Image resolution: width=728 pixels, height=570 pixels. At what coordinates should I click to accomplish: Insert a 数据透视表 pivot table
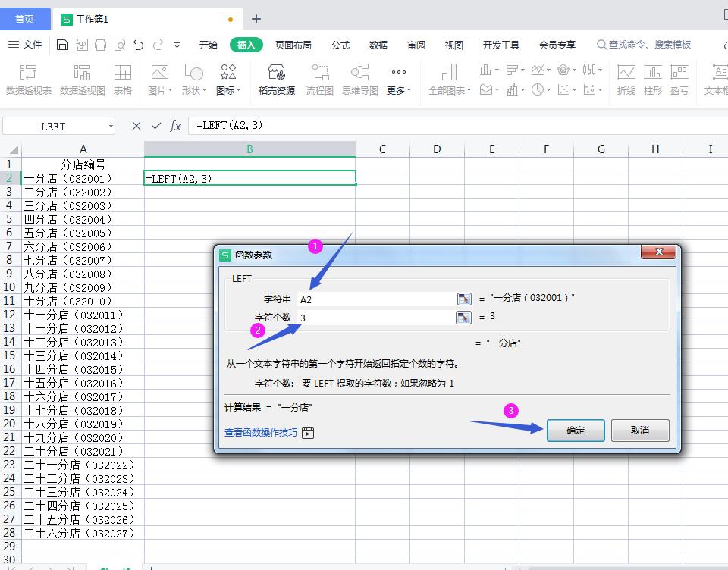[x=28, y=80]
